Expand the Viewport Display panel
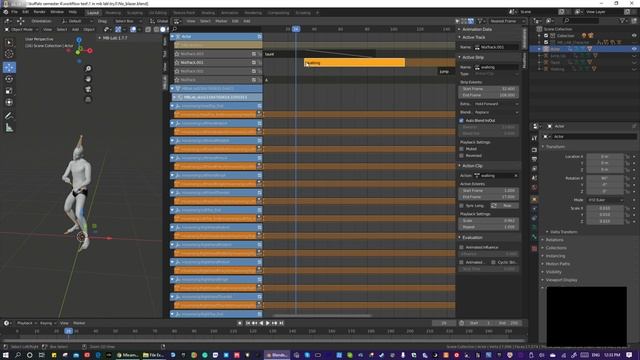 [560, 280]
